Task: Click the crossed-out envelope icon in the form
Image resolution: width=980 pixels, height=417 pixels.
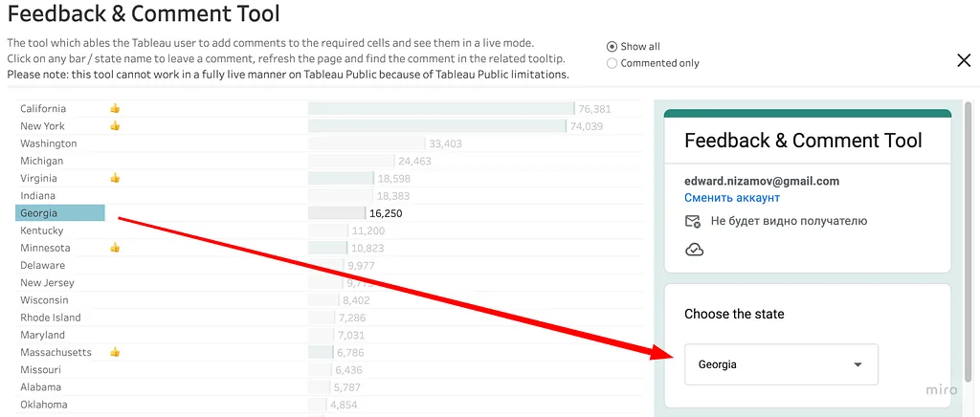Action: click(x=693, y=221)
